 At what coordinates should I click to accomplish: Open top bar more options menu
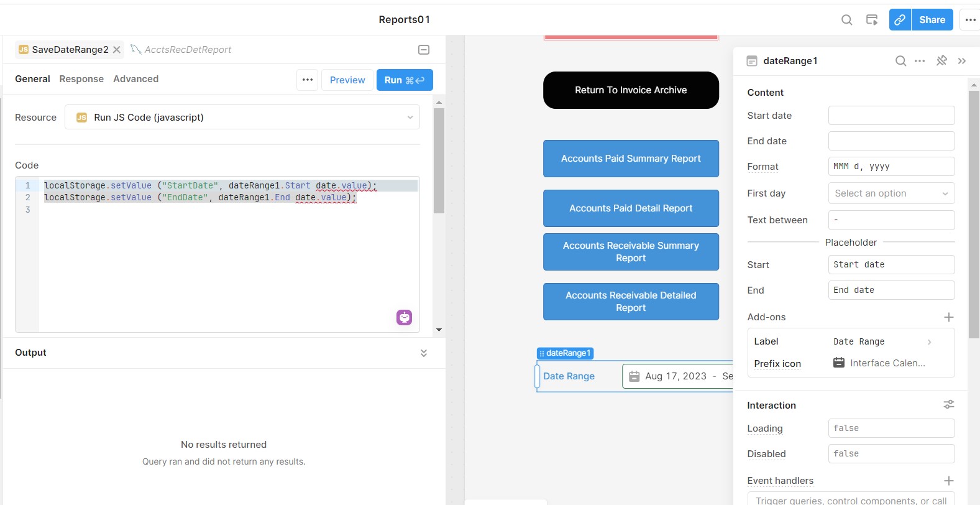click(970, 20)
